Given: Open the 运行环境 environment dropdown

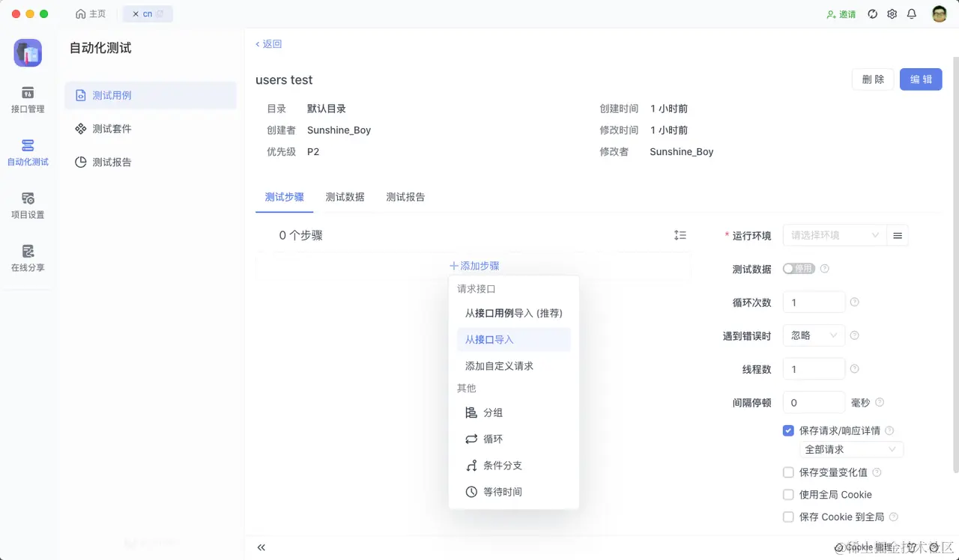Looking at the screenshot, I should click(x=835, y=235).
